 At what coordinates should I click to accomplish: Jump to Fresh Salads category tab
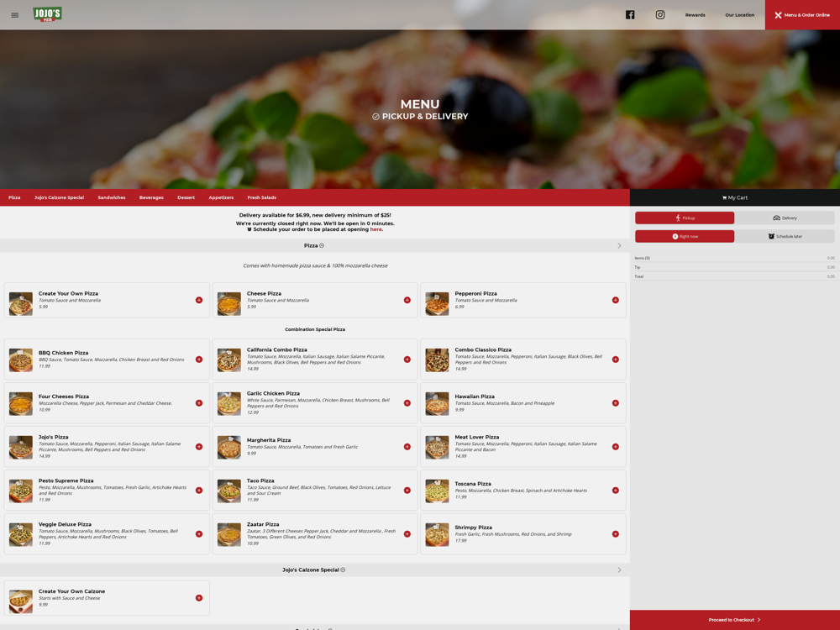(x=262, y=197)
